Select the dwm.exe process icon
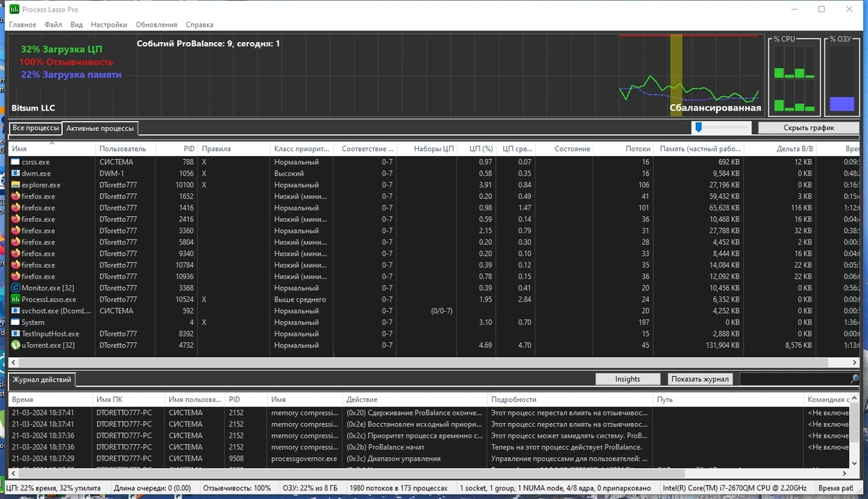This screenshot has height=499, width=868. tap(15, 174)
